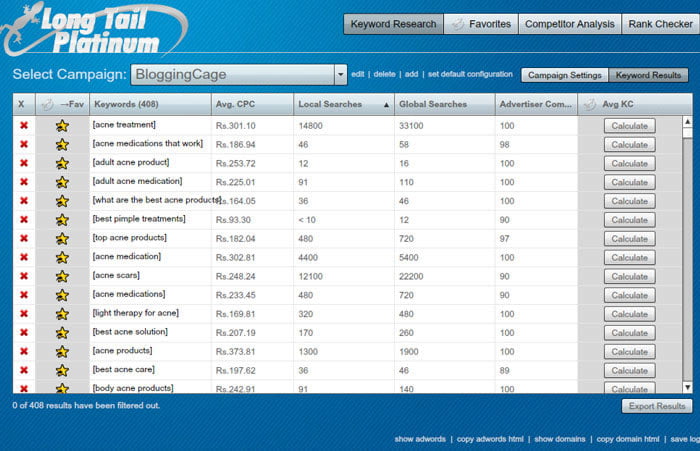
Task: Click the set default configuration link
Action: 470,75
